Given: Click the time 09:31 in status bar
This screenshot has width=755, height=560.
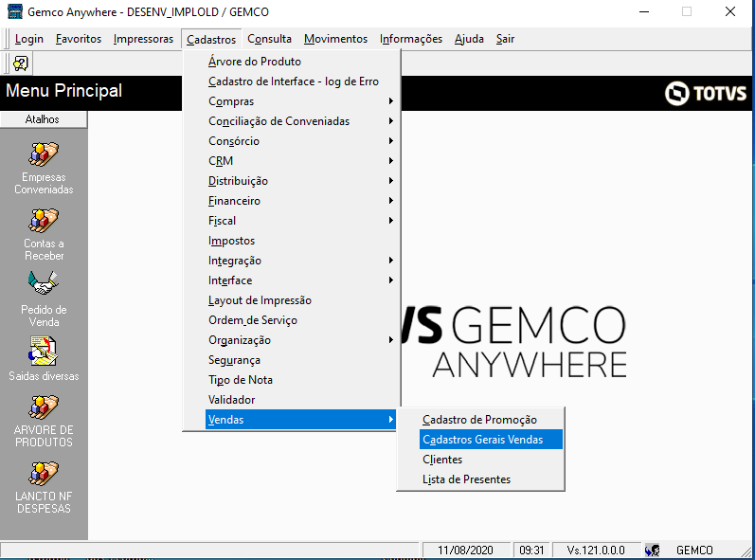Looking at the screenshot, I should [531, 550].
